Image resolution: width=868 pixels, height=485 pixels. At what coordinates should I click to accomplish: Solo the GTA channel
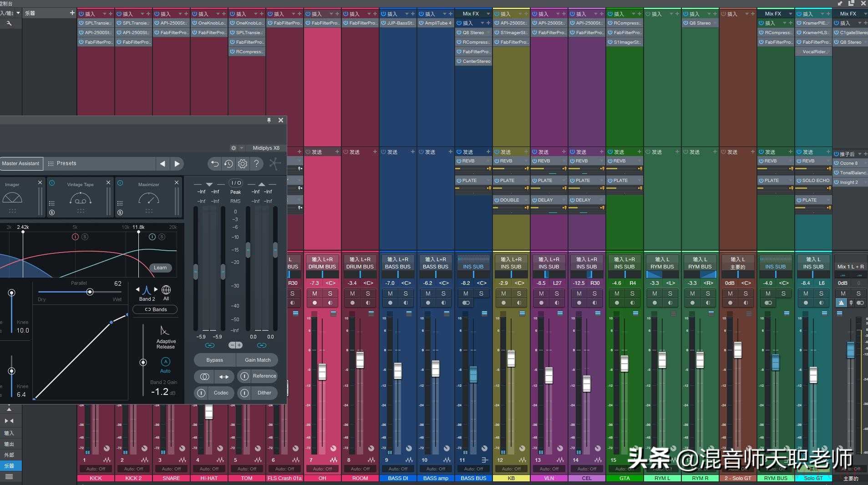click(x=632, y=293)
